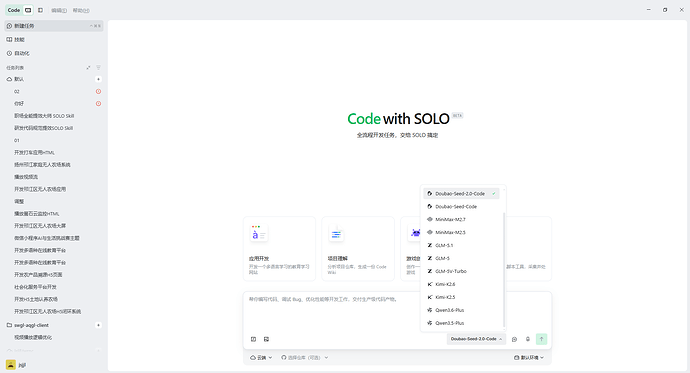Open the 编辑 menu
Screen dimensions: 690x373
[59, 11]
